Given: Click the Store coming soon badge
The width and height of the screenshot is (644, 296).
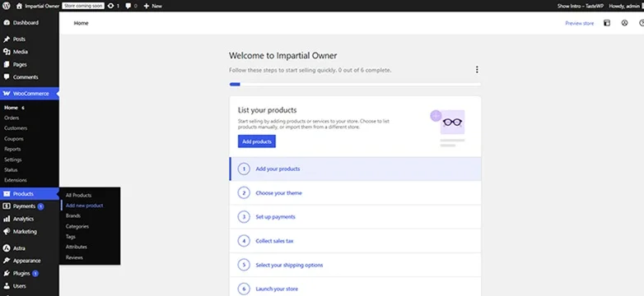Looking at the screenshot, I should tap(82, 6).
